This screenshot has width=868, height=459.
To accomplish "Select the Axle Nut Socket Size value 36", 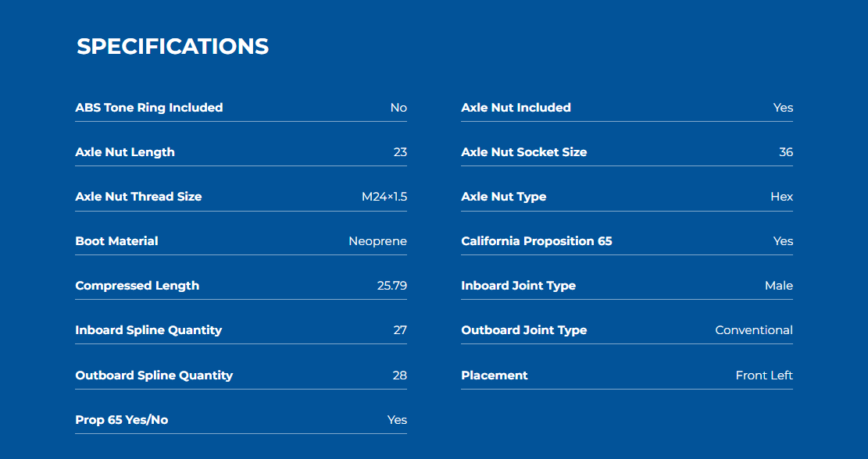I will click(x=786, y=152).
